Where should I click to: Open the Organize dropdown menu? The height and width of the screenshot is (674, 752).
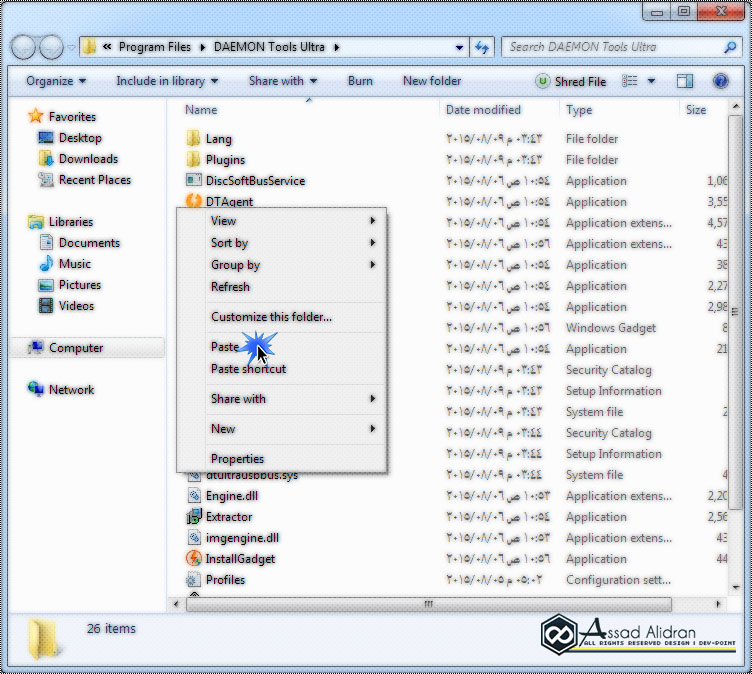tap(56, 81)
